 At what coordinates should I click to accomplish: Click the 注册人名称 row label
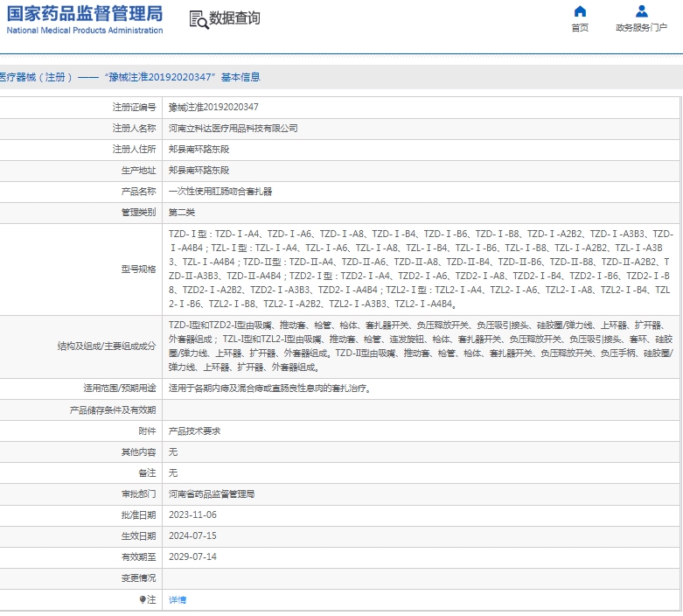click(x=134, y=128)
